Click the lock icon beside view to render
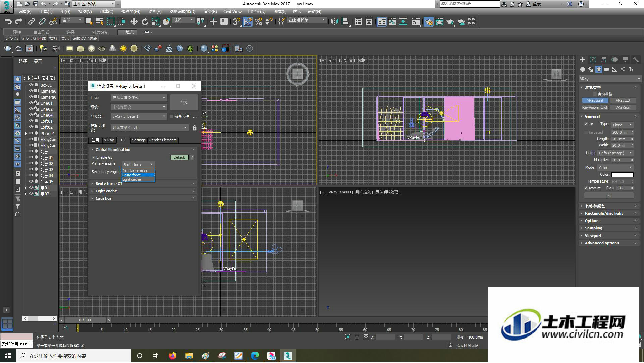This screenshot has height=363, width=644. tap(195, 128)
